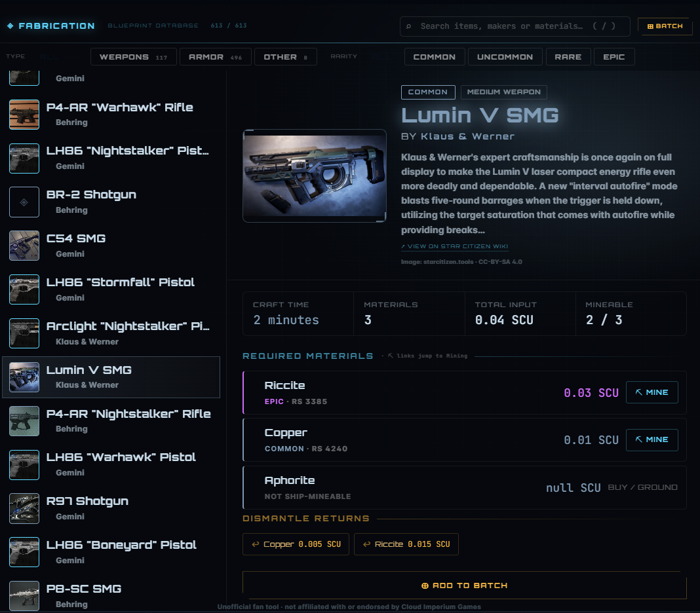The image size is (700, 613).
Task: Click the "2 / 3" mineable value
Action: click(604, 320)
